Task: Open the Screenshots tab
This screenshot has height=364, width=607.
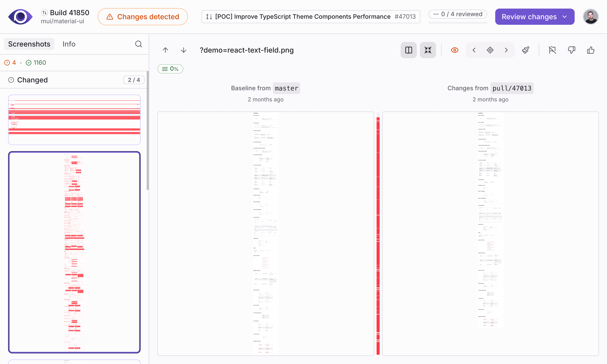Action: [x=29, y=44]
